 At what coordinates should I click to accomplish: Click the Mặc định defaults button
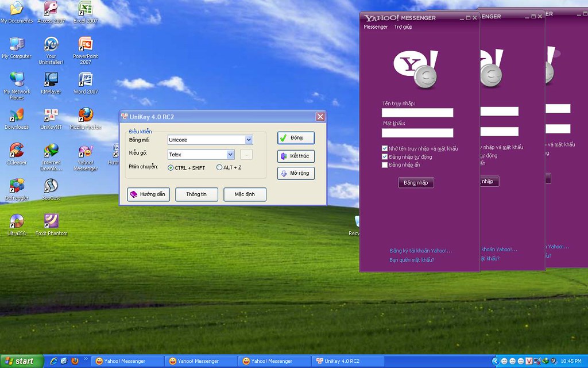click(245, 194)
